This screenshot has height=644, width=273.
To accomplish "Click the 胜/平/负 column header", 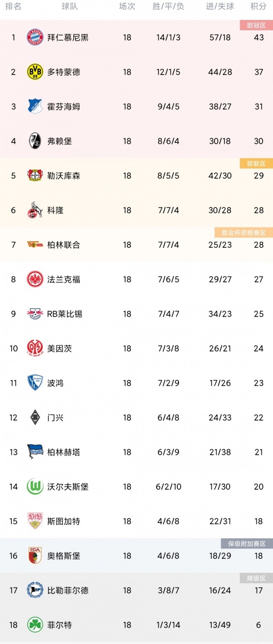I will coord(168,7).
